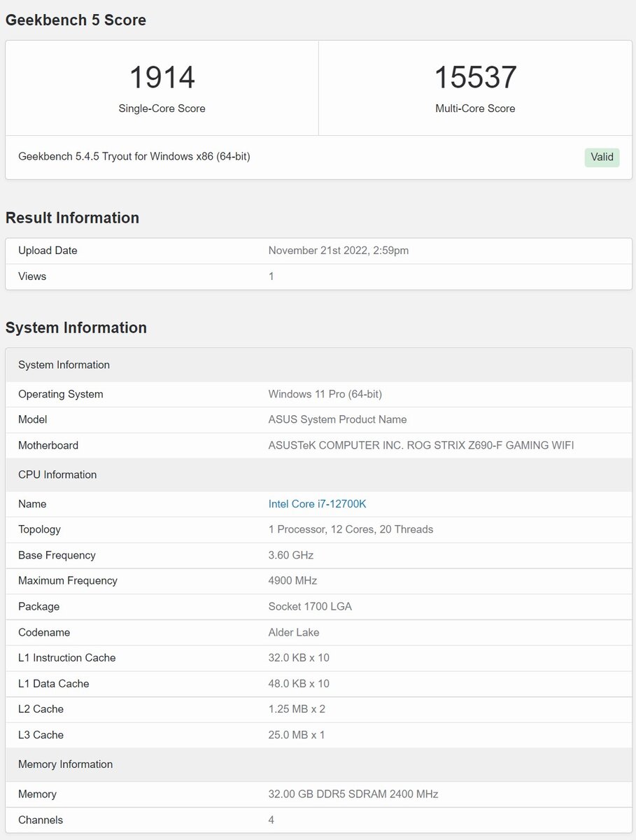Click the L1 Data Cache label
The image size is (636, 840).
pos(54,683)
